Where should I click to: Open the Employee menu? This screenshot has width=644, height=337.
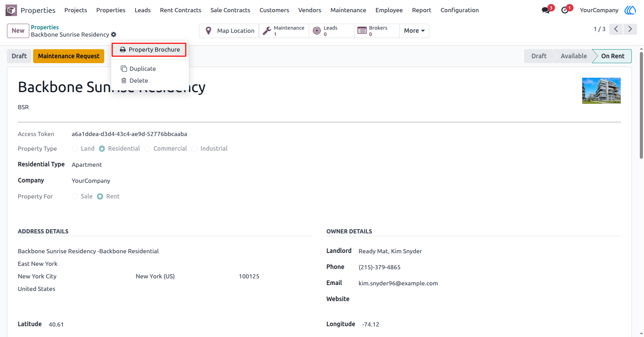tap(389, 10)
